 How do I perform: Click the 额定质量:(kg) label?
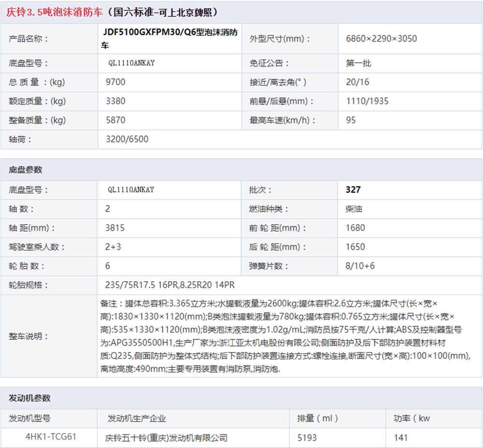37,101
